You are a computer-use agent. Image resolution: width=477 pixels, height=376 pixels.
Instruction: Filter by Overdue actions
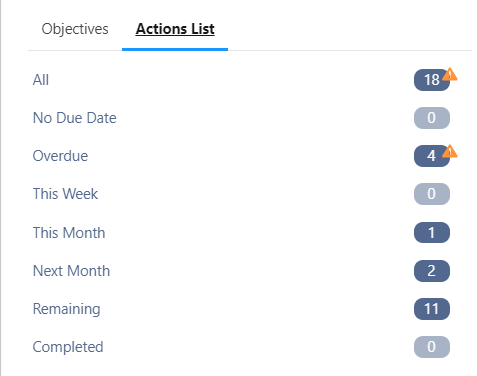[60, 156]
